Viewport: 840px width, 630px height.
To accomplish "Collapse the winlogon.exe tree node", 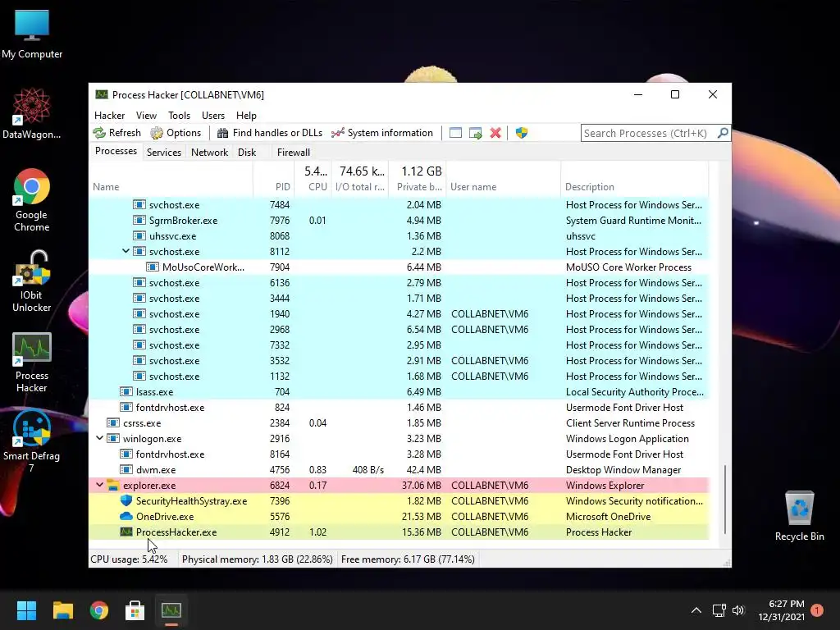I will coord(99,438).
